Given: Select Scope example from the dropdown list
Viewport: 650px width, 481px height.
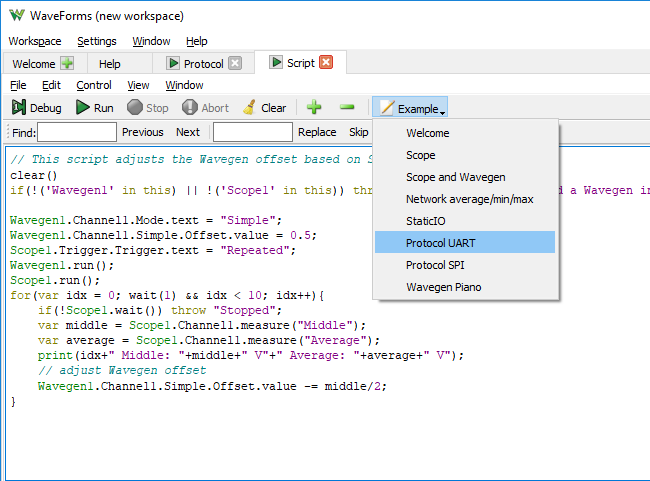Looking at the screenshot, I should point(465,155).
